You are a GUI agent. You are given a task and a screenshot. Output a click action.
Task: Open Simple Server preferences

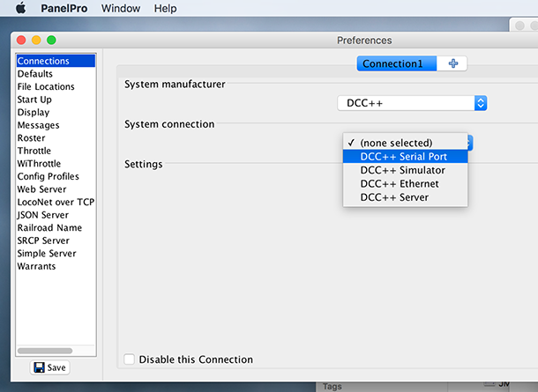[x=56, y=254]
